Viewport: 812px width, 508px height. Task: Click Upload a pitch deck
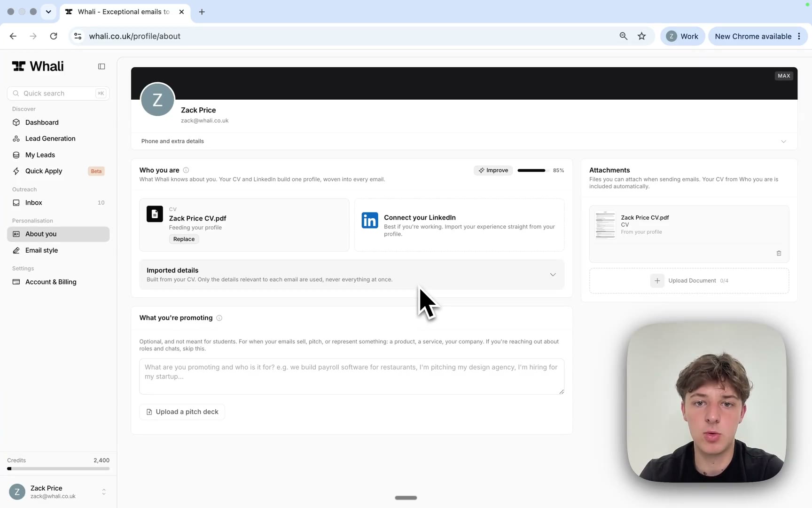pos(182,412)
